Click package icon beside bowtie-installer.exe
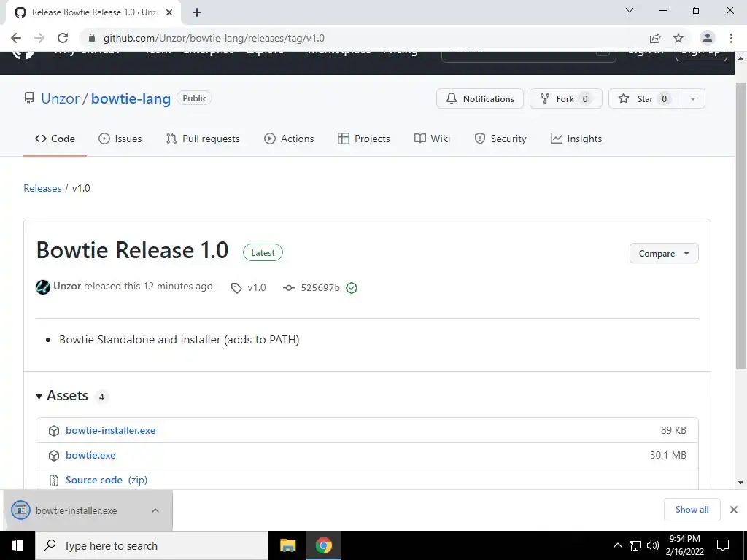Image resolution: width=747 pixels, height=560 pixels. (54, 431)
